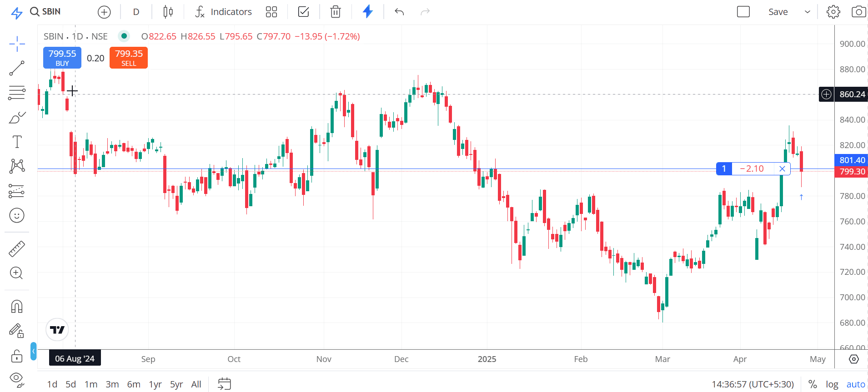Image resolution: width=868 pixels, height=392 pixels.
Task: Select the crosshair cursor tool
Action: 17,44
